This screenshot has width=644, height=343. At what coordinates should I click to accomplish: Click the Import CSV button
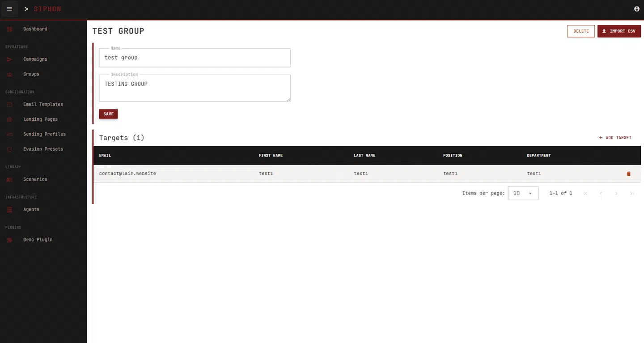[x=619, y=31]
